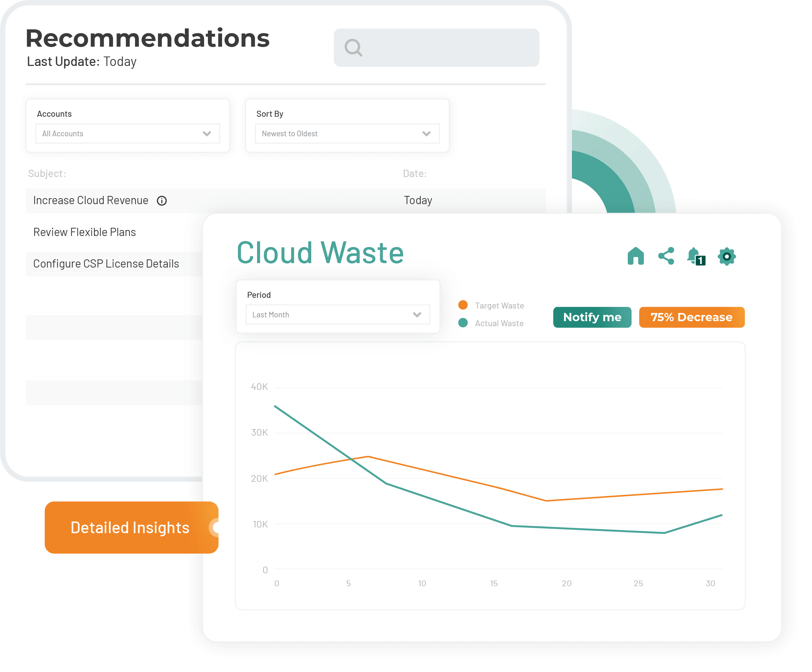The height and width of the screenshot is (672, 812).
Task: Open Configure CSP License Details entry
Action: tap(106, 263)
